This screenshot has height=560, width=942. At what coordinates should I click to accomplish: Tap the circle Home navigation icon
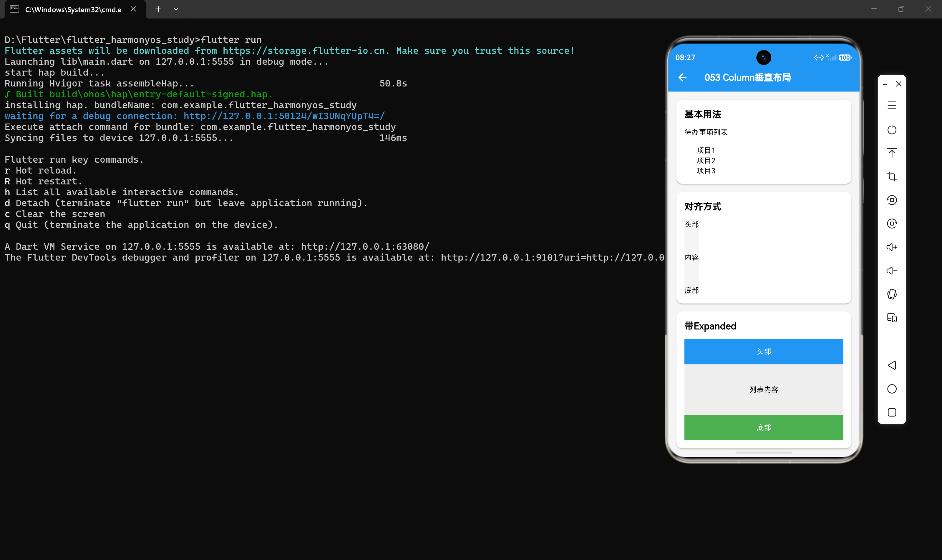(892, 389)
